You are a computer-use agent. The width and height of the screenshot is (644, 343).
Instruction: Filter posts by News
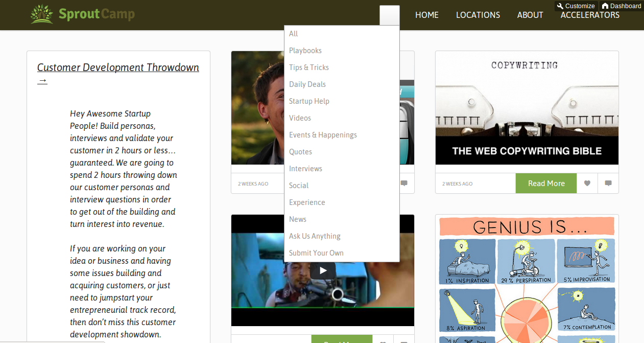342,219
